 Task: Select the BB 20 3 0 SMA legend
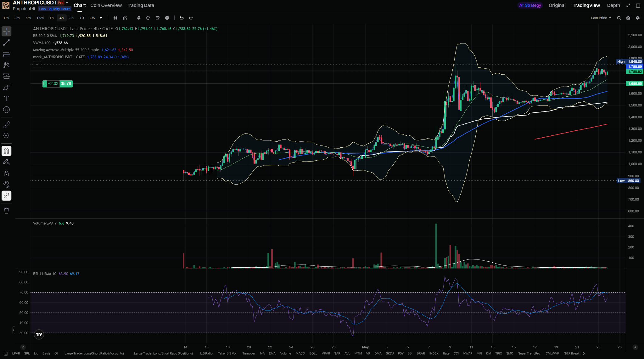pyautogui.click(x=45, y=36)
